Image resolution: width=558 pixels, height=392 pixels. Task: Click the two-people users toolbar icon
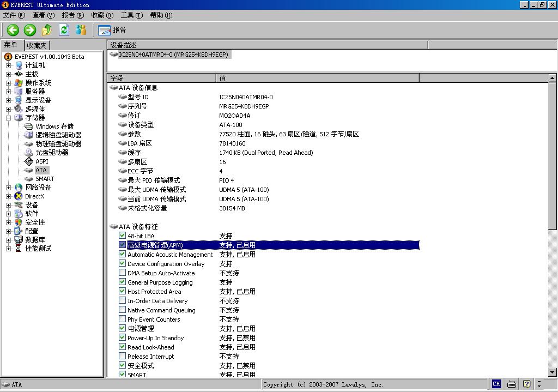click(x=81, y=30)
